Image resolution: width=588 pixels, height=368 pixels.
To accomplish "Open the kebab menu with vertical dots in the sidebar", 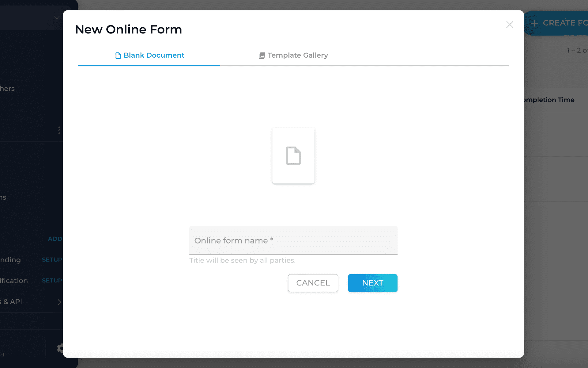I will coord(59,130).
